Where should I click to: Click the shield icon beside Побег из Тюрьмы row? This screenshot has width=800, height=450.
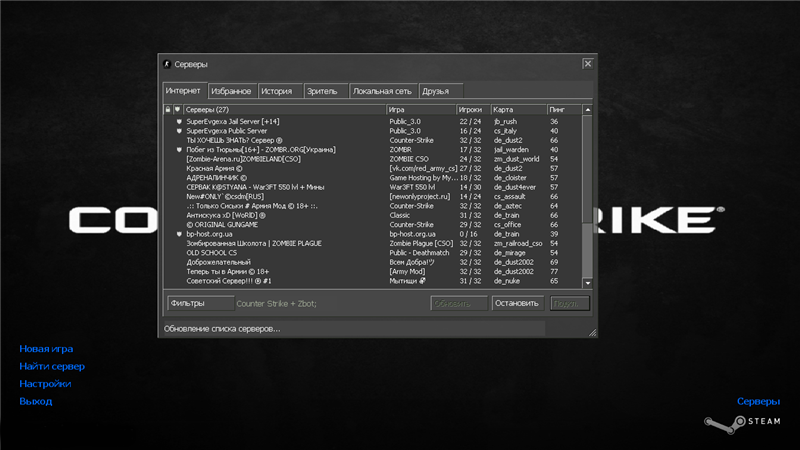pyautogui.click(x=179, y=150)
